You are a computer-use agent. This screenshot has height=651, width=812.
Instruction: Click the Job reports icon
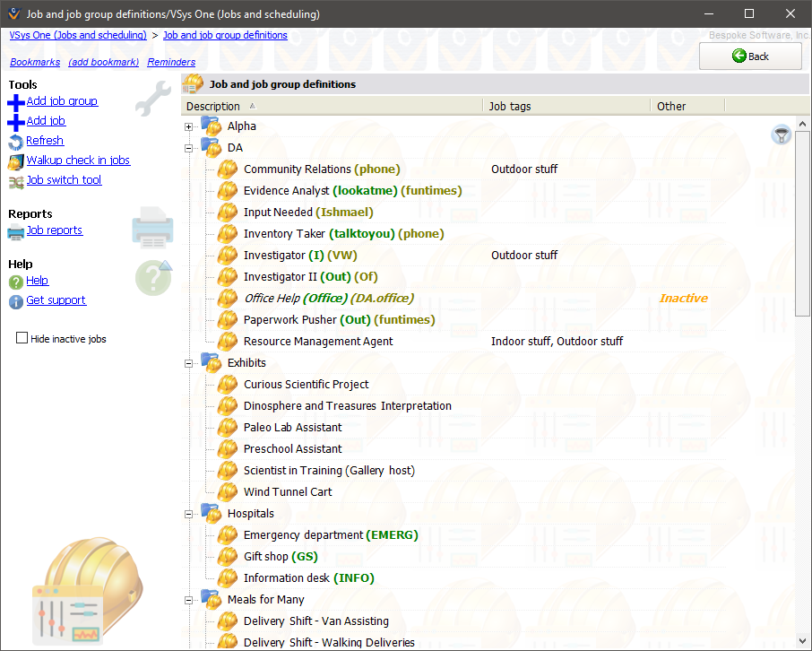tap(15, 230)
